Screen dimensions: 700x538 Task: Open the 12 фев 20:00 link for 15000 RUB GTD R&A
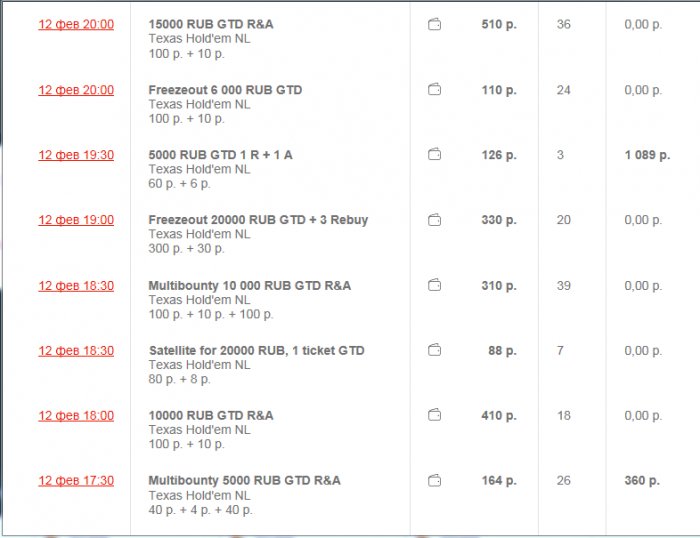click(76, 25)
